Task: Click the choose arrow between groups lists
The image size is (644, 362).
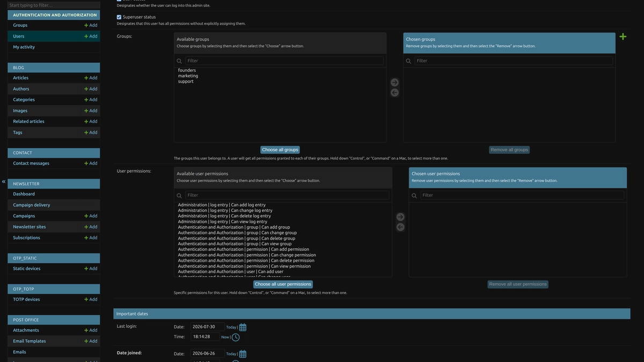Action: pos(394,83)
